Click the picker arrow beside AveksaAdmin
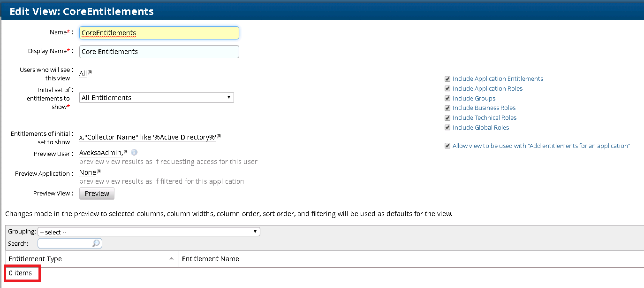 (x=126, y=152)
